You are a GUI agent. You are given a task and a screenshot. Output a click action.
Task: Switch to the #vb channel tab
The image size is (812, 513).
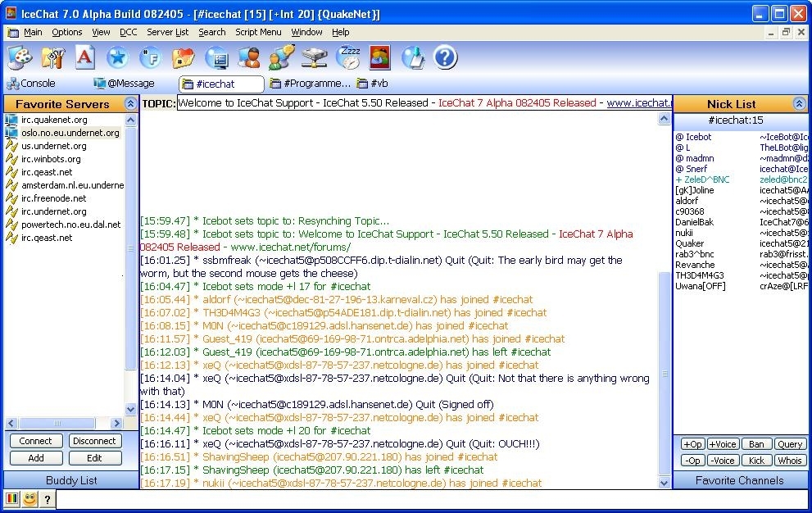(x=373, y=84)
